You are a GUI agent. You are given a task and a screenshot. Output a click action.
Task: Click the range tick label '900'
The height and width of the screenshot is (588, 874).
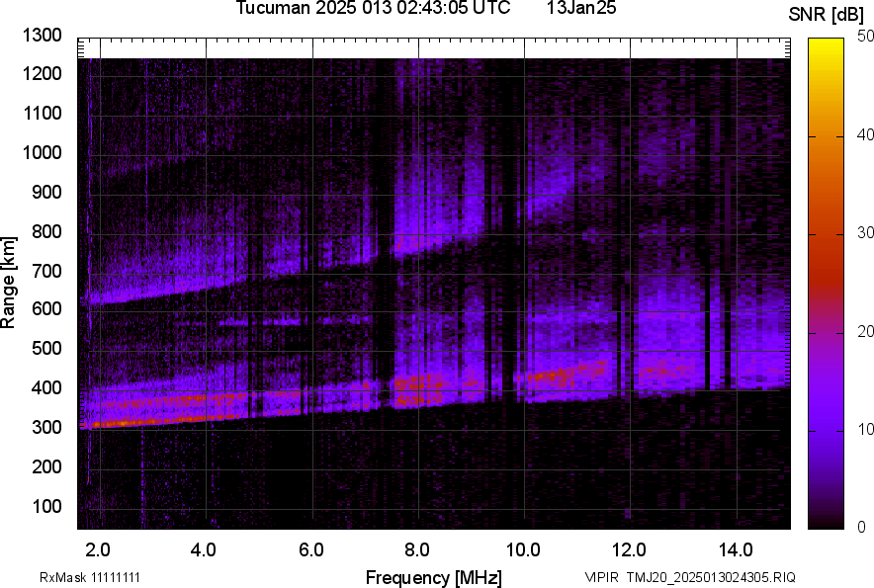pos(46,192)
